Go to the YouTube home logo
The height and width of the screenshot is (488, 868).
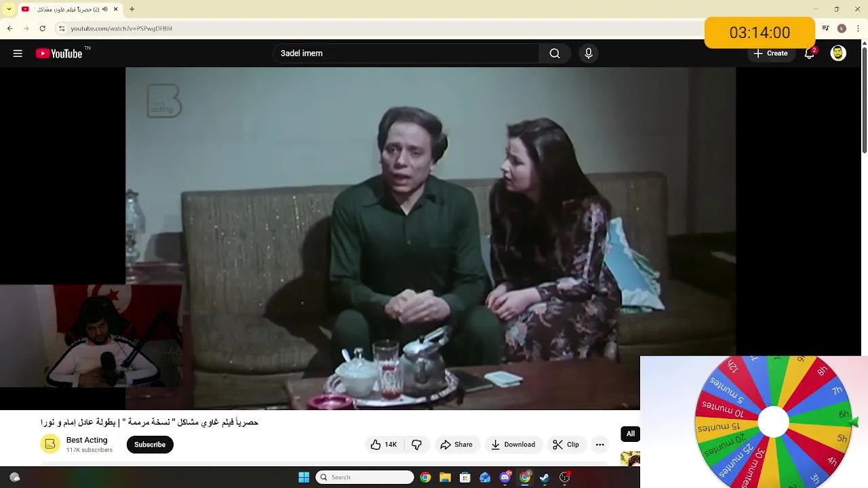[59, 54]
